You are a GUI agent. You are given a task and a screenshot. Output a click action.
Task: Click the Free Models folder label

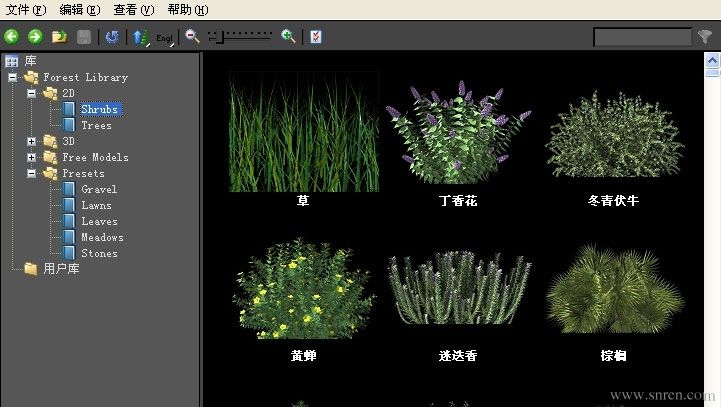tap(95, 157)
